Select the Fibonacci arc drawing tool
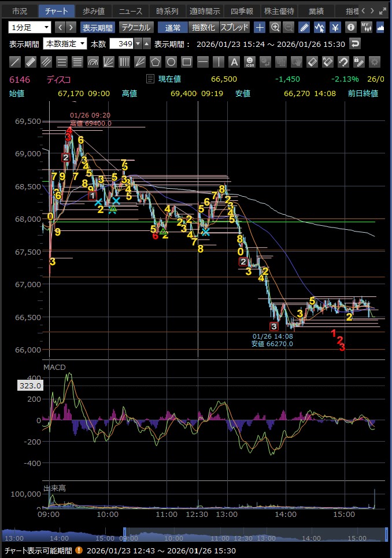The height and width of the screenshot is (558, 392). (93, 61)
